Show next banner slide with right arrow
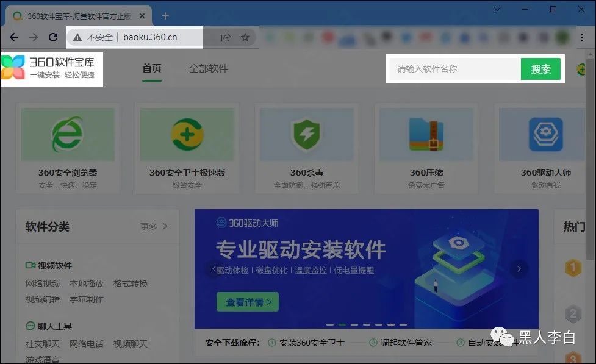Viewport: 596px width, 364px height. [x=519, y=269]
